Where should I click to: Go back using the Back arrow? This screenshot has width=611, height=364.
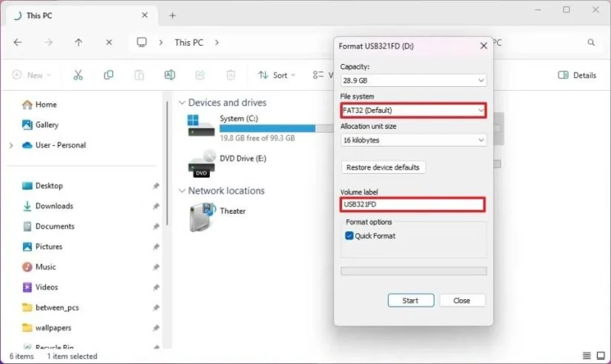coord(18,43)
